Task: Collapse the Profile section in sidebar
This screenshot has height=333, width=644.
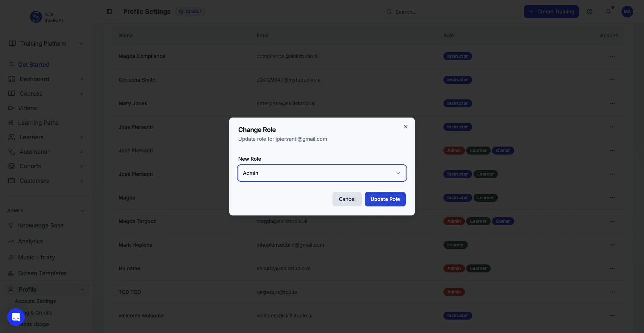Action: click(x=82, y=289)
